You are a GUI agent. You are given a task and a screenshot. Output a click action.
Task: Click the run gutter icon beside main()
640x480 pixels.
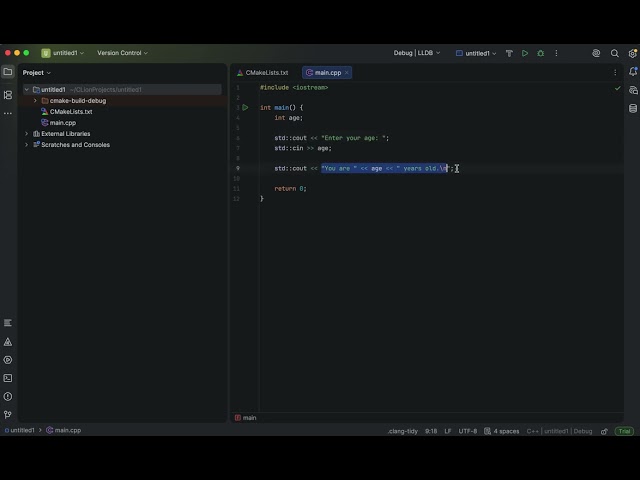click(245, 107)
